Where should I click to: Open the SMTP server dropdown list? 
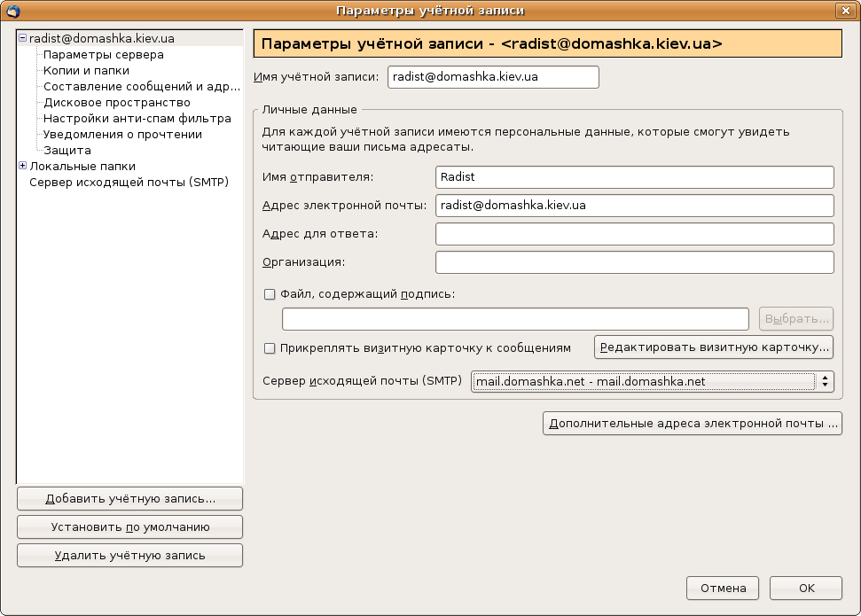653,382
